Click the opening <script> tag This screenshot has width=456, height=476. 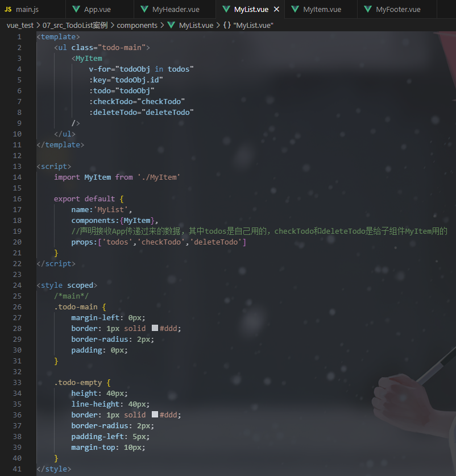[x=54, y=167]
